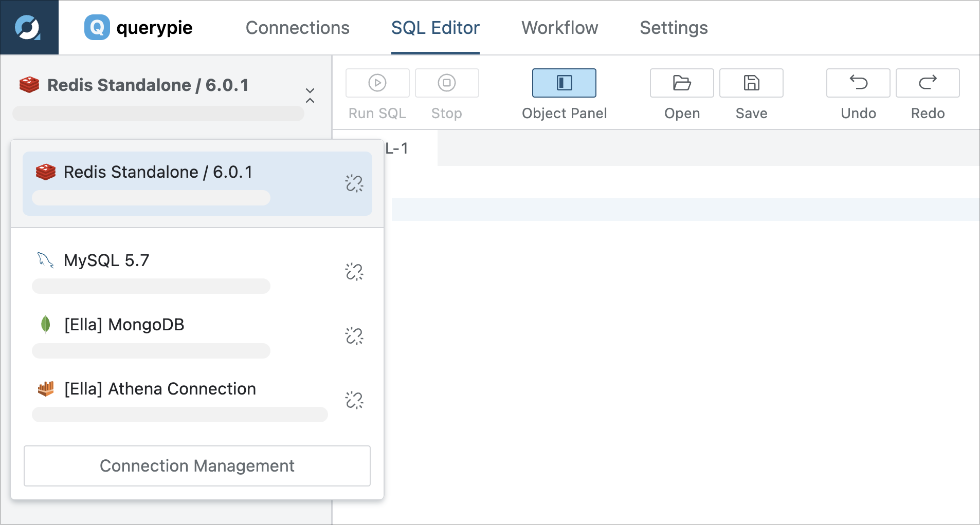980x525 pixels.
Task: Click the Run SQL label
Action: click(x=377, y=113)
